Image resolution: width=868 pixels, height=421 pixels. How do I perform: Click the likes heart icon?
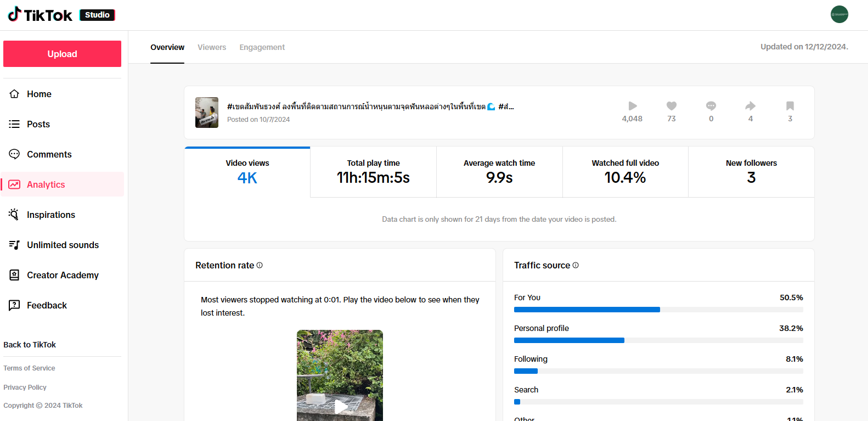click(x=671, y=106)
